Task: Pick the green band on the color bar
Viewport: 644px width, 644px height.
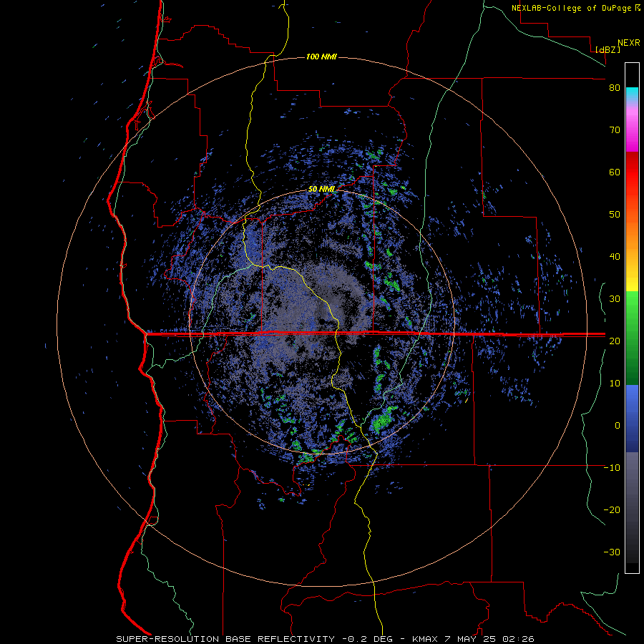Action: point(632,338)
